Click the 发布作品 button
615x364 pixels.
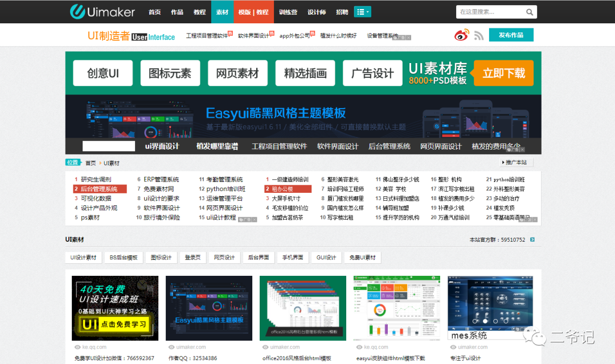(511, 35)
